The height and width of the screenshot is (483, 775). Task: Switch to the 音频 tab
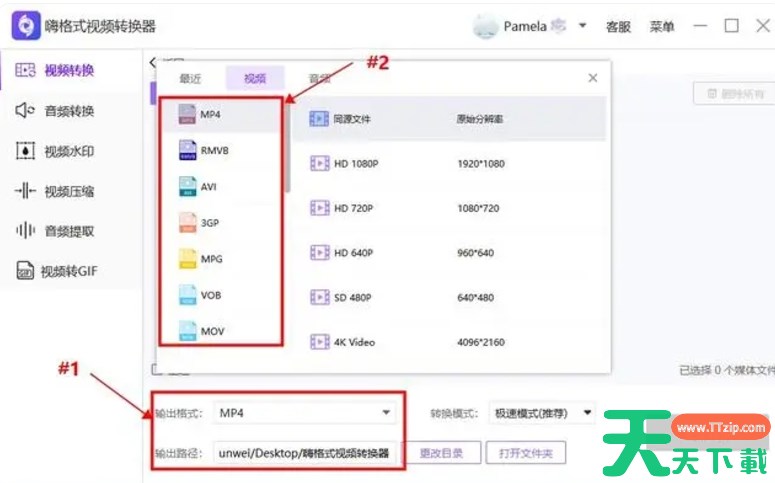coord(319,78)
